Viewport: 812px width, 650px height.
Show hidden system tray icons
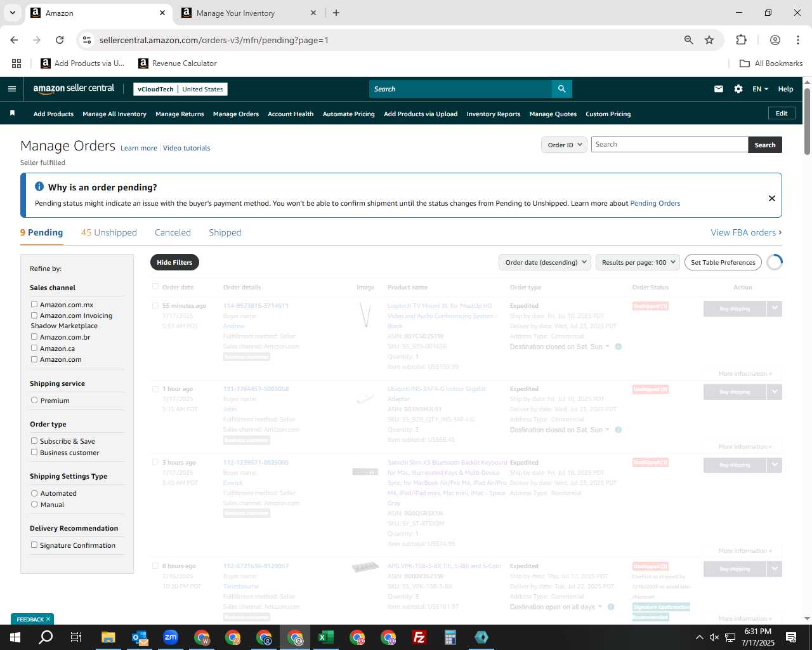click(699, 637)
